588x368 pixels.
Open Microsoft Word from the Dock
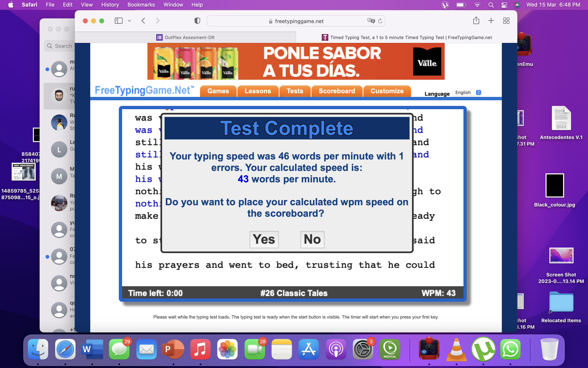coord(92,349)
